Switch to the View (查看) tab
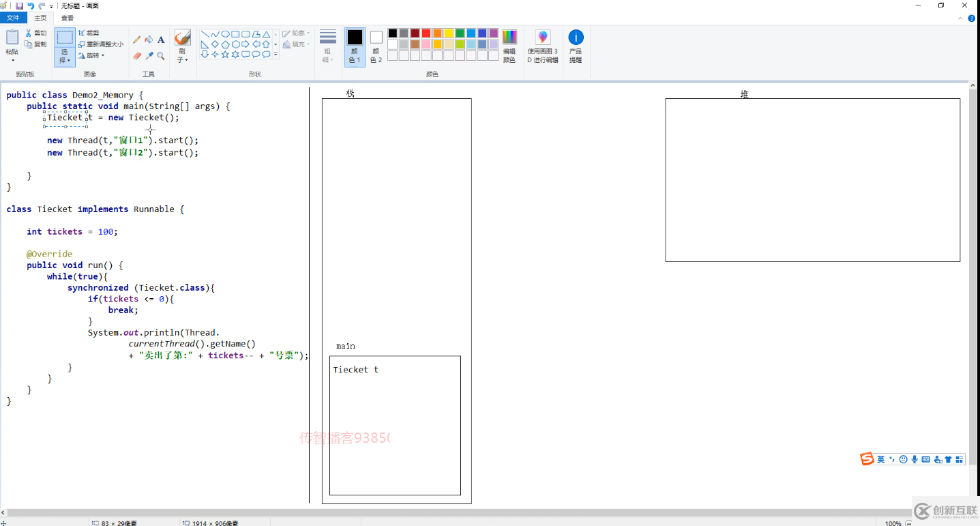The height and width of the screenshot is (526, 980). (x=68, y=18)
